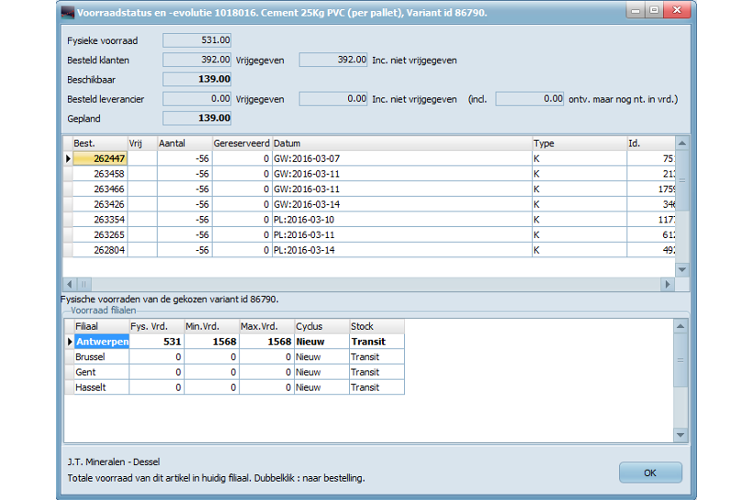Select the Brussel branch row
The image size is (750, 500).
coord(235,357)
